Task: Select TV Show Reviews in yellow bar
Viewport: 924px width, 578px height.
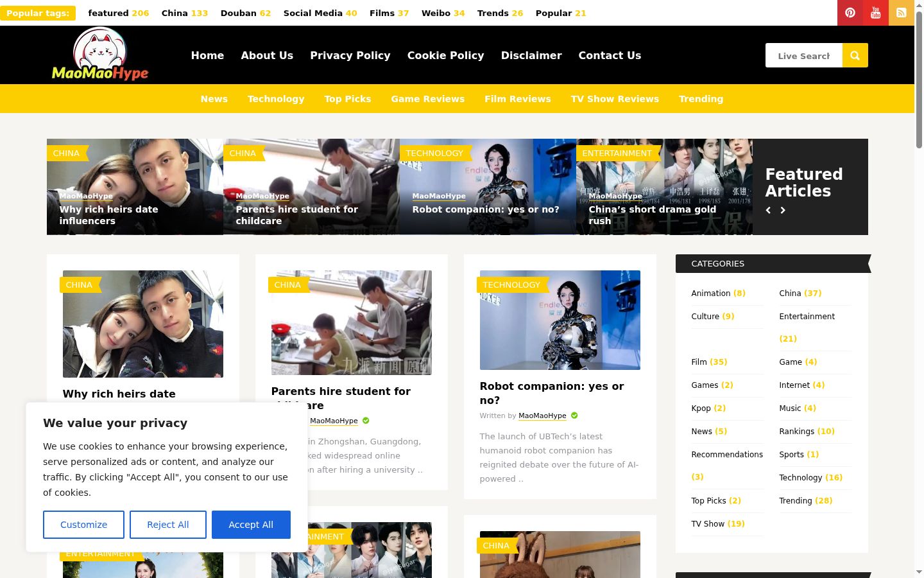Action: pyautogui.click(x=615, y=99)
